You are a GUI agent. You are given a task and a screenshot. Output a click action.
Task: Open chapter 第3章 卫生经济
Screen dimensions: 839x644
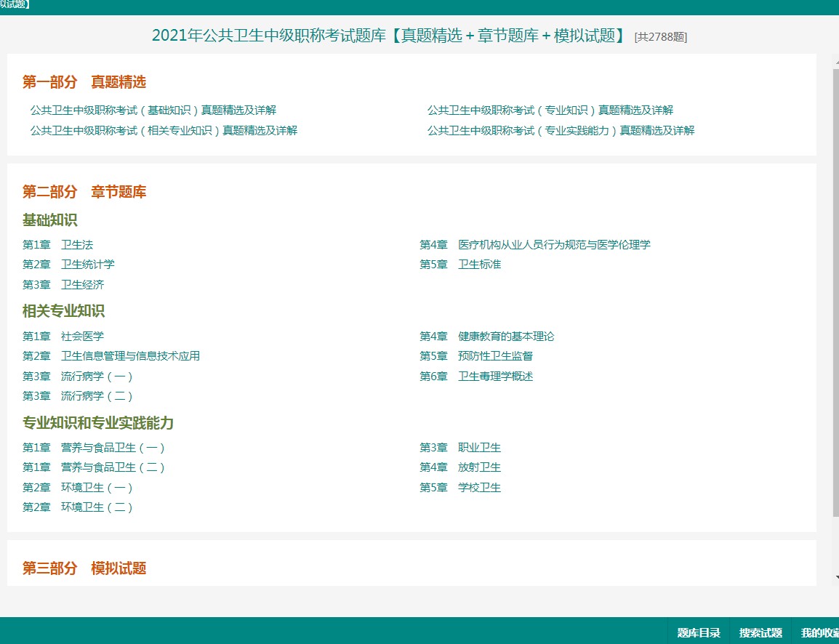pos(63,284)
